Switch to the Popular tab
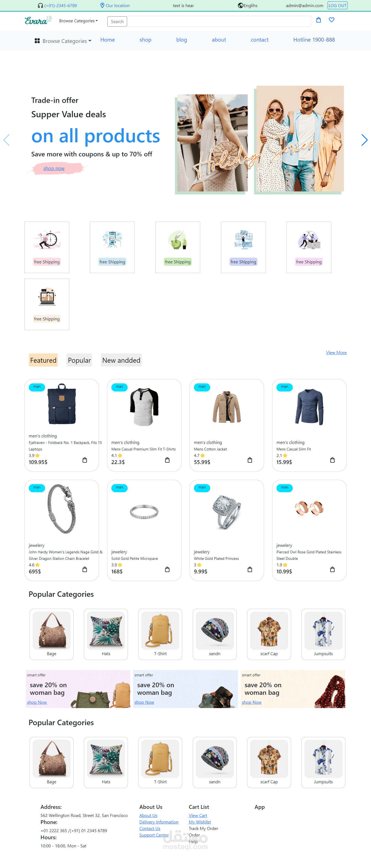Image resolution: width=371 pixels, height=868 pixels. pos(79,360)
